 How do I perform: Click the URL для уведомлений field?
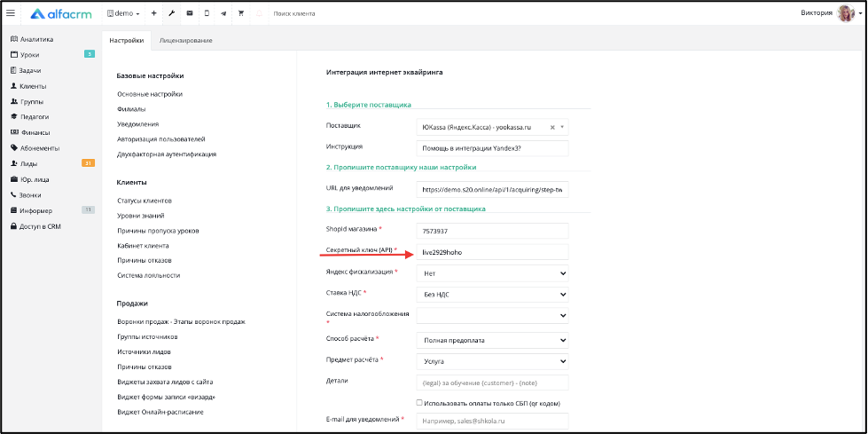pos(492,190)
